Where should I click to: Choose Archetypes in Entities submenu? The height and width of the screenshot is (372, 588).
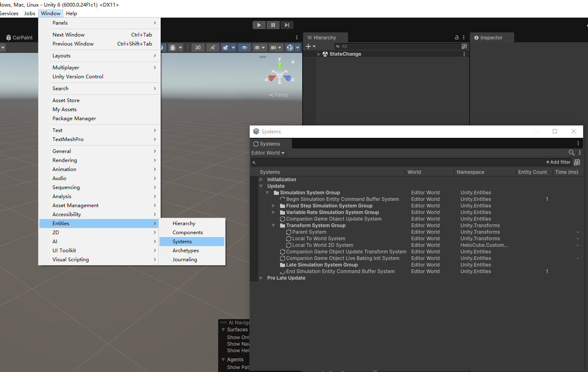192,251
